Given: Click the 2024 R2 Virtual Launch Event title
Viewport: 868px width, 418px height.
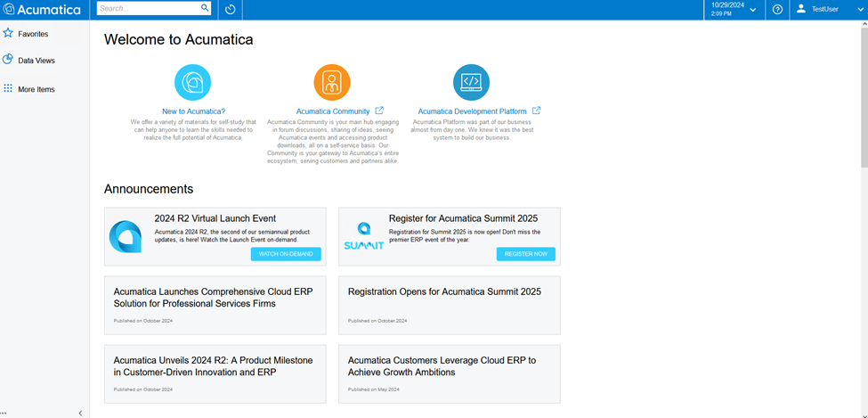Looking at the screenshot, I should click(x=215, y=218).
